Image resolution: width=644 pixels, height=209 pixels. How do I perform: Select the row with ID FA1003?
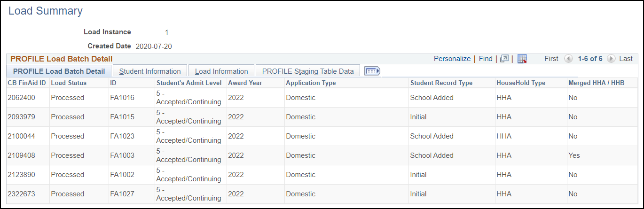[122, 155]
